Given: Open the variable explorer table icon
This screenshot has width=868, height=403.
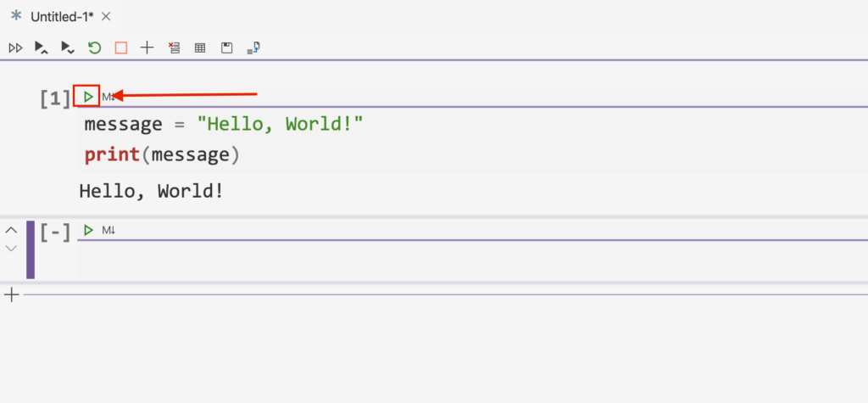Looking at the screenshot, I should tap(200, 48).
